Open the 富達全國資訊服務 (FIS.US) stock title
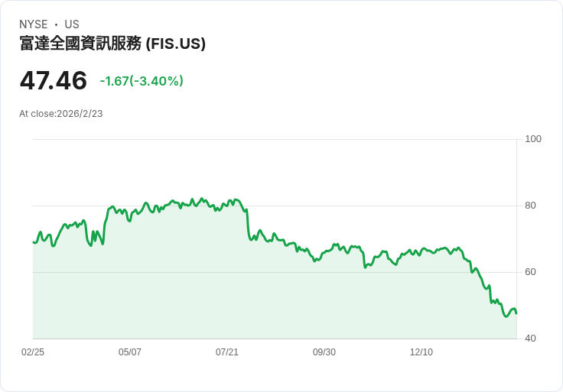The height and width of the screenshot is (392, 563). [x=112, y=44]
